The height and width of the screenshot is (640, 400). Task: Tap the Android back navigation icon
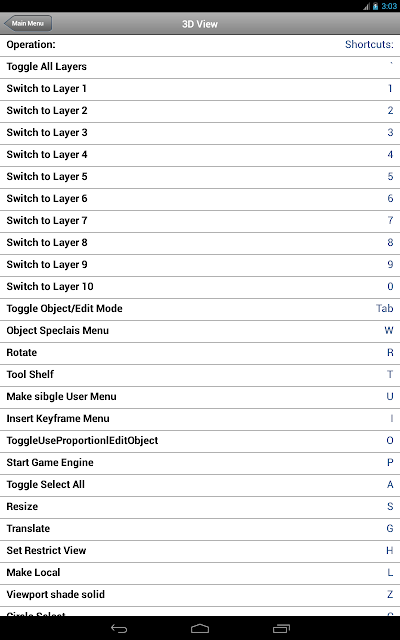119,629
